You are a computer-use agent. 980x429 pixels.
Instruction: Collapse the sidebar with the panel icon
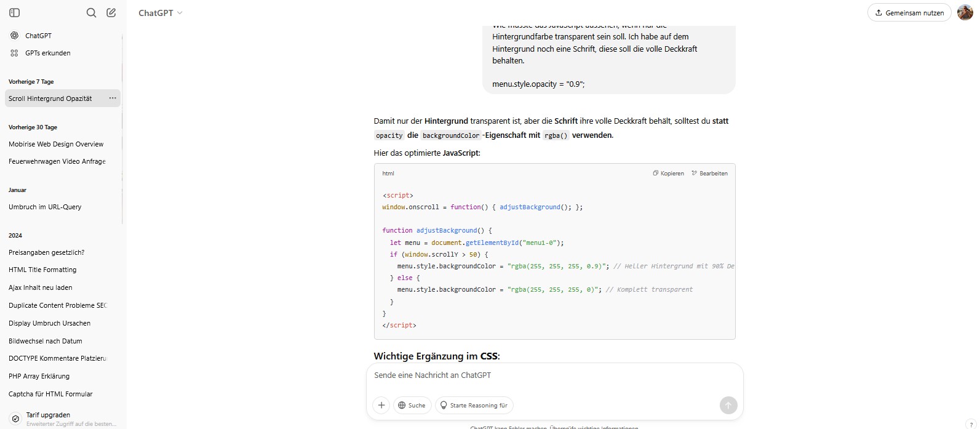click(15, 13)
